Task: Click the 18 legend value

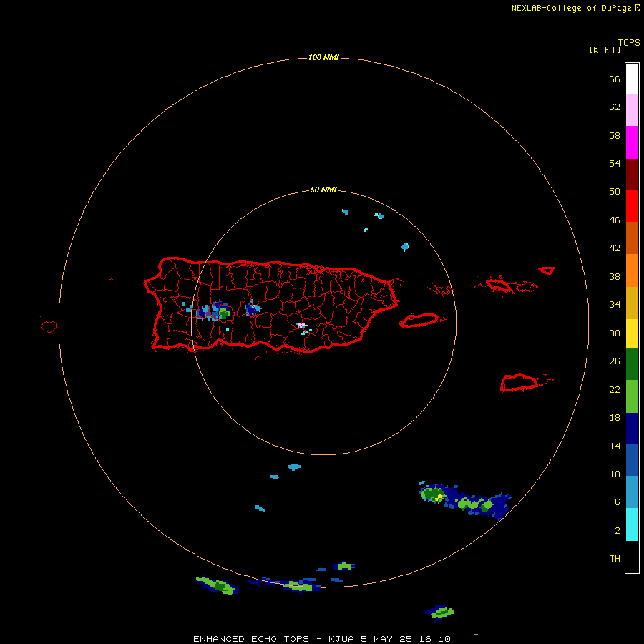Action: (x=615, y=418)
